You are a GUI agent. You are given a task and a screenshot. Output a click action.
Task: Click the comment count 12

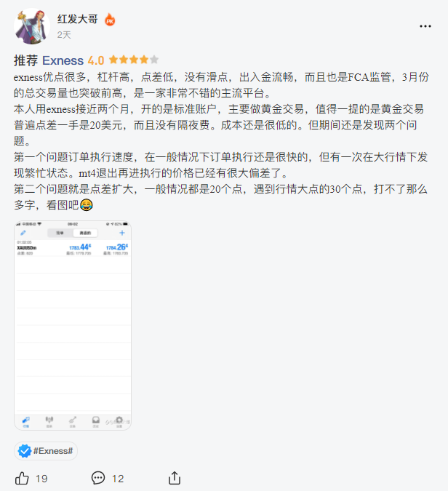click(118, 479)
